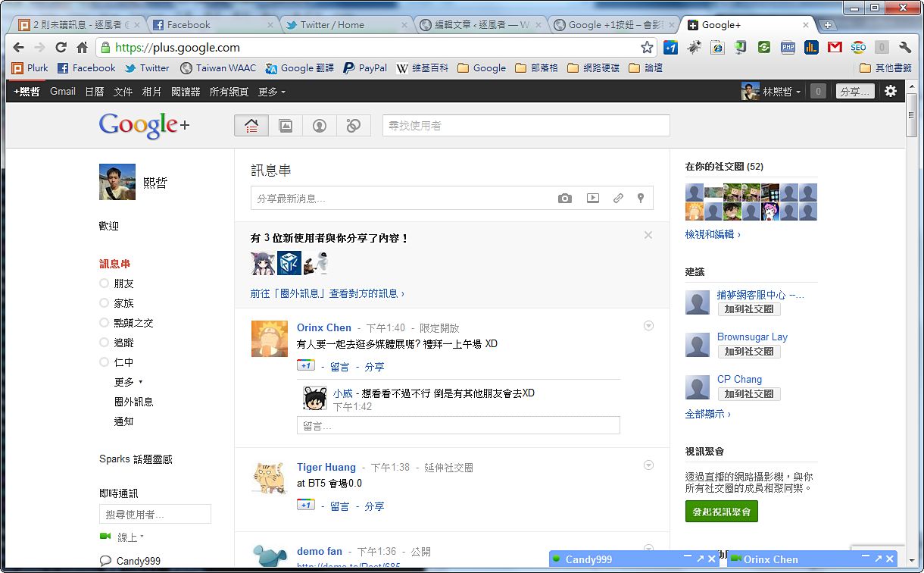The image size is (924, 573).
Task: Click 分享 link on Orinx Chen post
Action: [x=374, y=367]
